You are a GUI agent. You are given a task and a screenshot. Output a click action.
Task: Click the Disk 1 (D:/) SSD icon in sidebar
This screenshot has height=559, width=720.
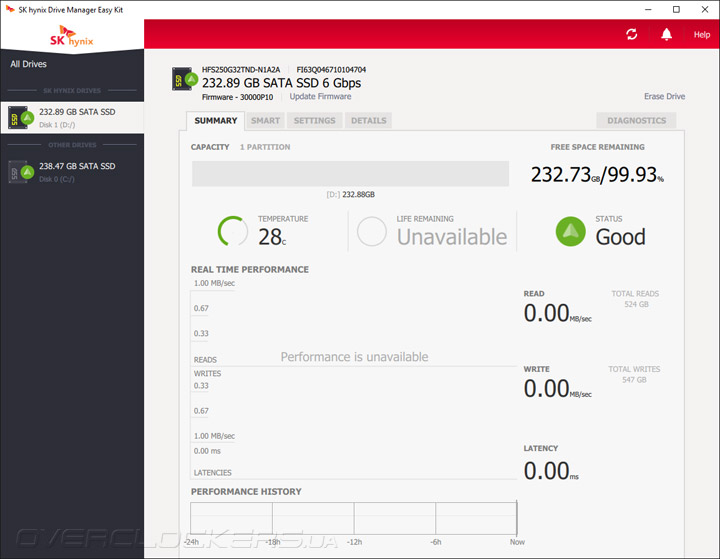21,118
